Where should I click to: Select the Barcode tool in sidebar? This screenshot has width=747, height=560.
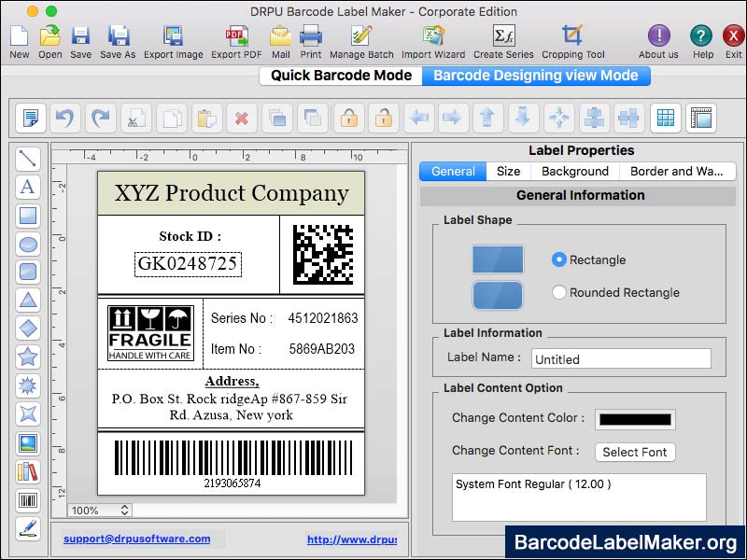coord(28,500)
